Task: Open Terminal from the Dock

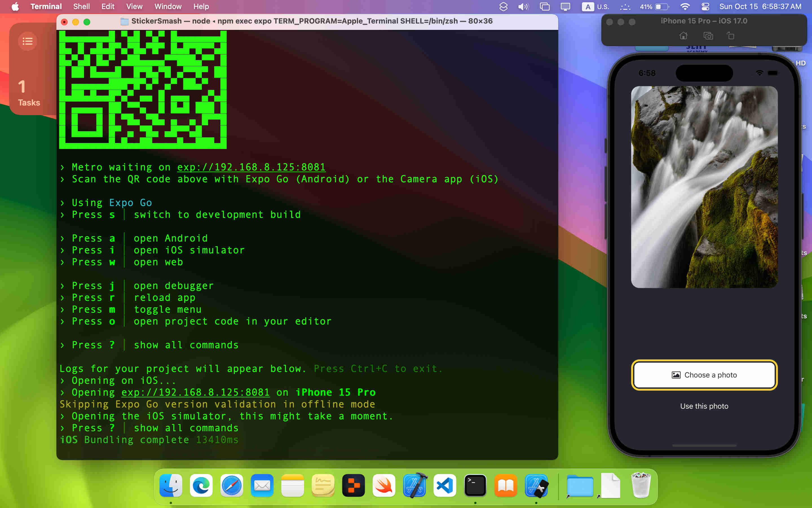Action: point(475,485)
